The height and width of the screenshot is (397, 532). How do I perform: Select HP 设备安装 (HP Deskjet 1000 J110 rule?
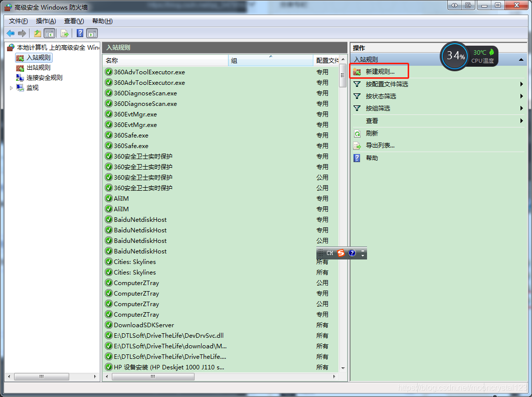221,367
